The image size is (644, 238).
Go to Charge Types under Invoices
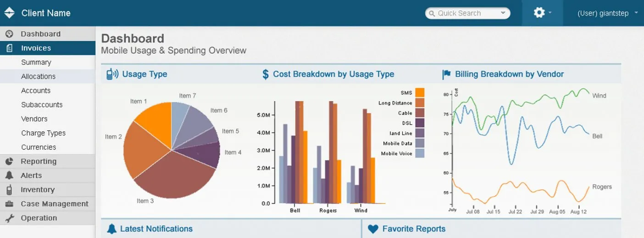43,133
